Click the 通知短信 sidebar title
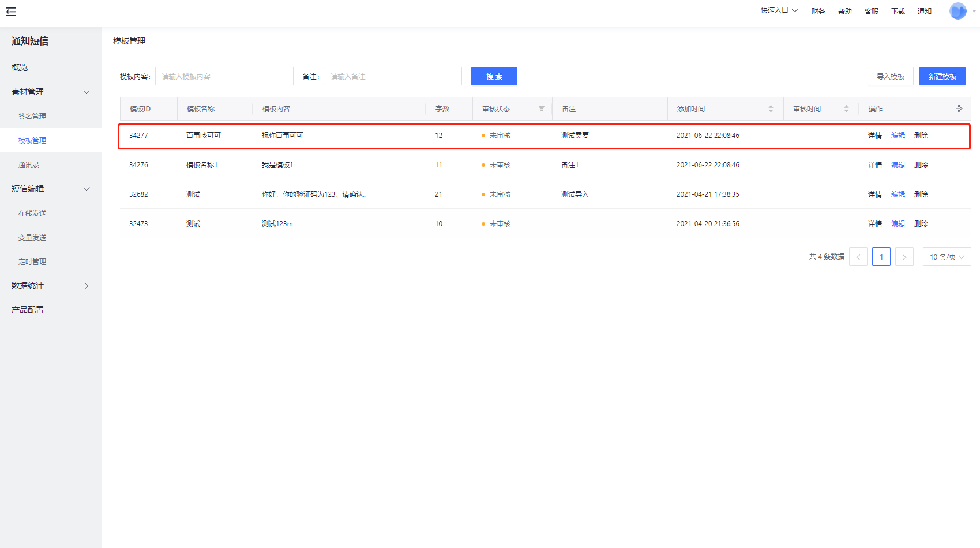 pyautogui.click(x=30, y=41)
